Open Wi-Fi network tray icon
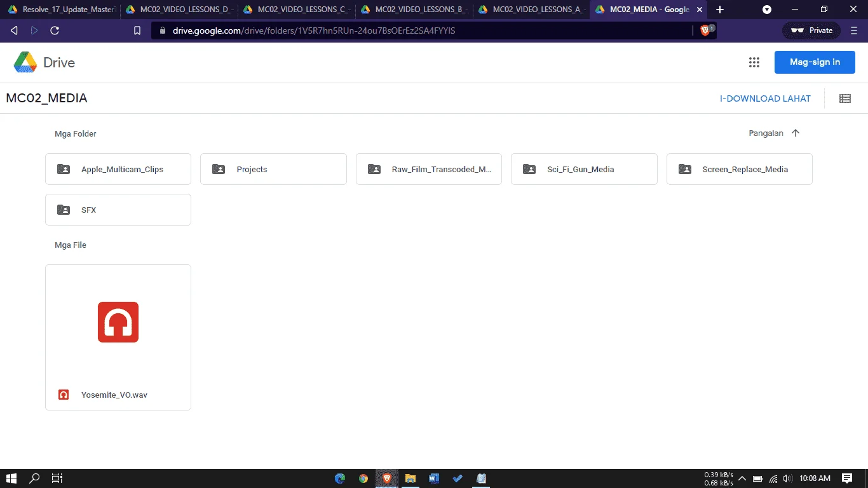This screenshot has width=868, height=488. pos(773,478)
